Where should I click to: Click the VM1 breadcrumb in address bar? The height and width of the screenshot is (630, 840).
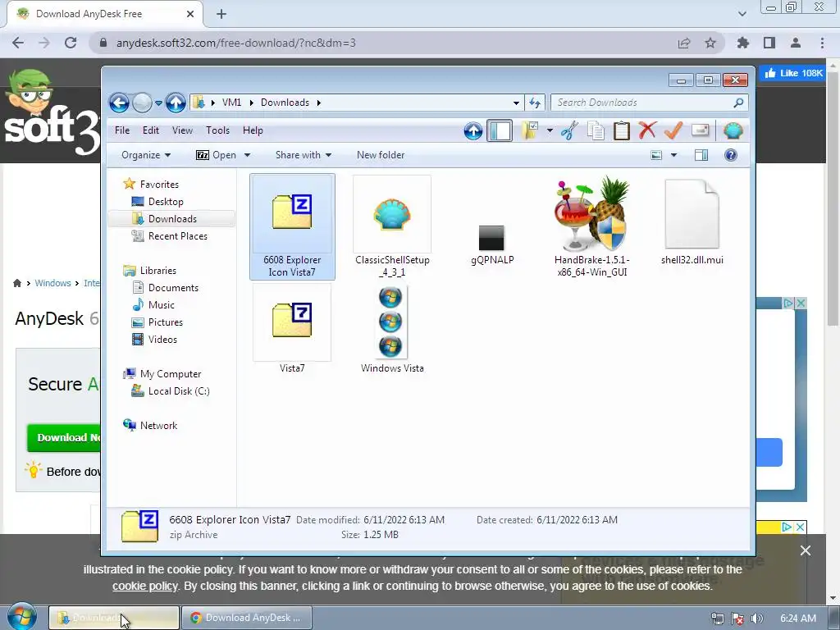coord(231,103)
